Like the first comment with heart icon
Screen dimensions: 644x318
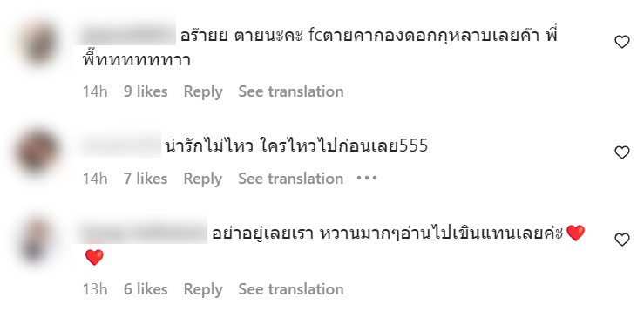(622, 42)
